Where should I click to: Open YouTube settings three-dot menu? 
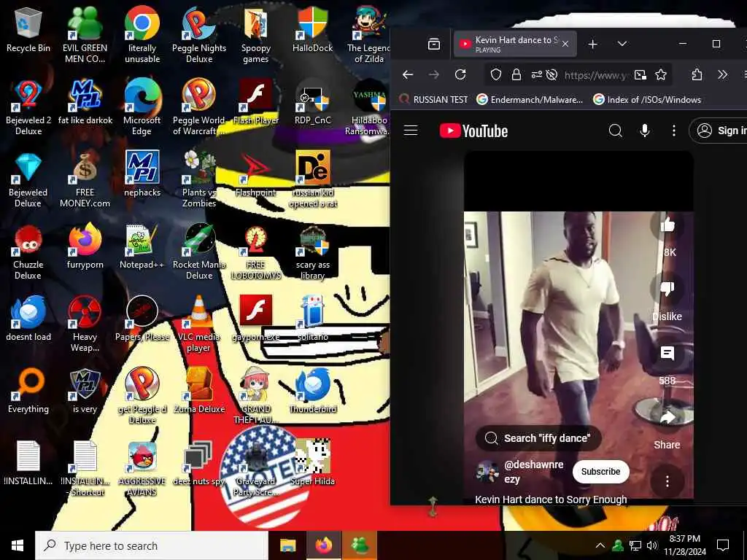[x=673, y=131]
